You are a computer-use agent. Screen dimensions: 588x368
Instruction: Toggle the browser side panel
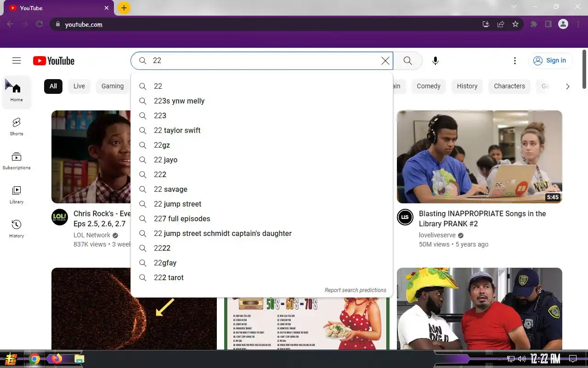(548, 24)
